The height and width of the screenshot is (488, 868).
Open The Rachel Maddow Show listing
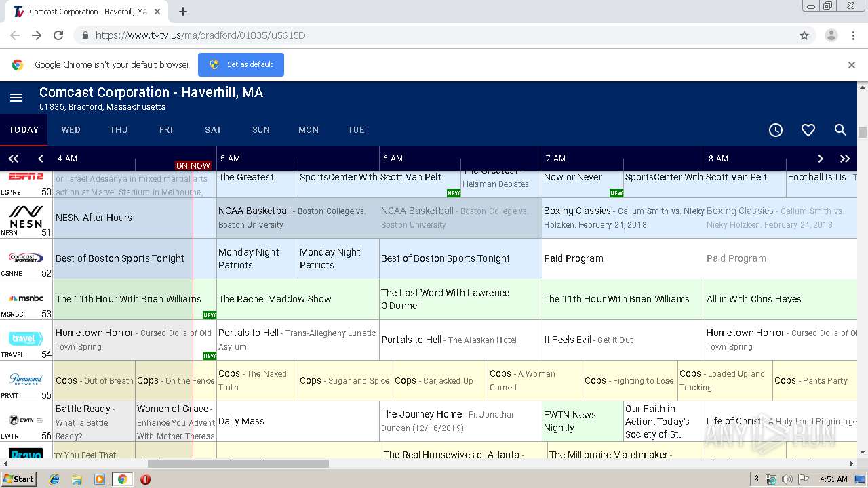298,299
